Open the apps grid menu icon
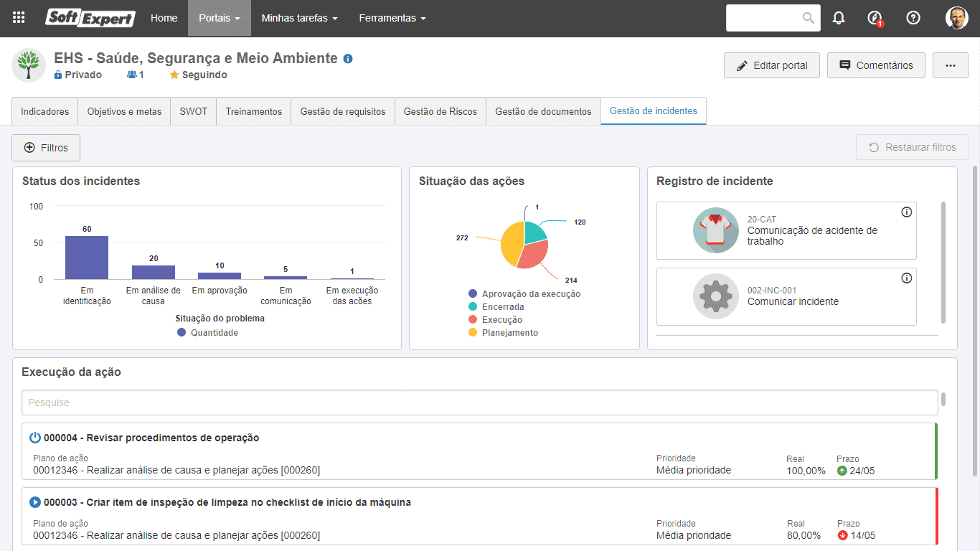 pos(19,18)
